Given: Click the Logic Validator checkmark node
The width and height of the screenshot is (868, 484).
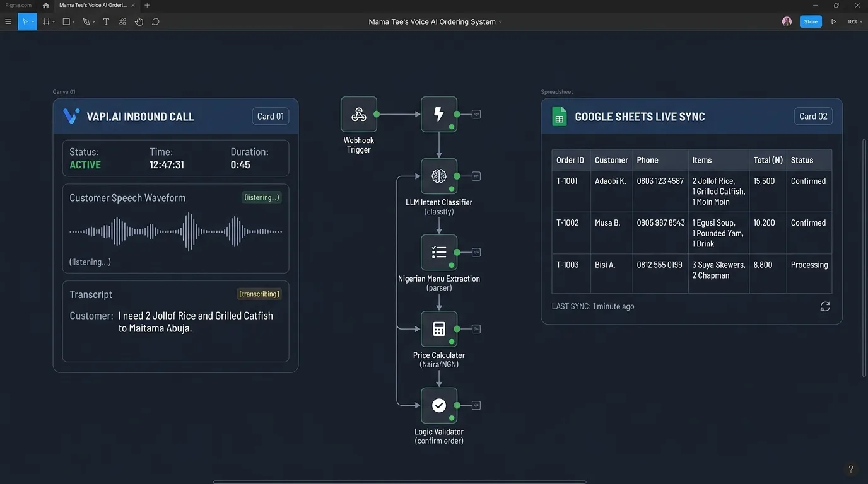Looking at the screenshot, I should (439, 405).
